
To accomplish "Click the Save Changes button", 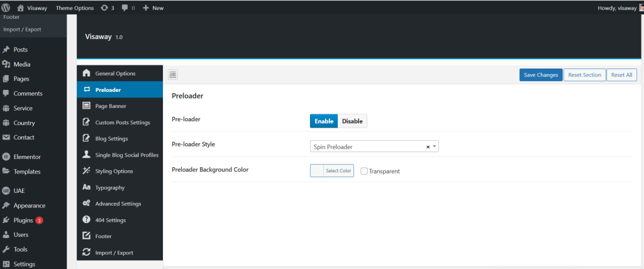I will pos(541,75).
